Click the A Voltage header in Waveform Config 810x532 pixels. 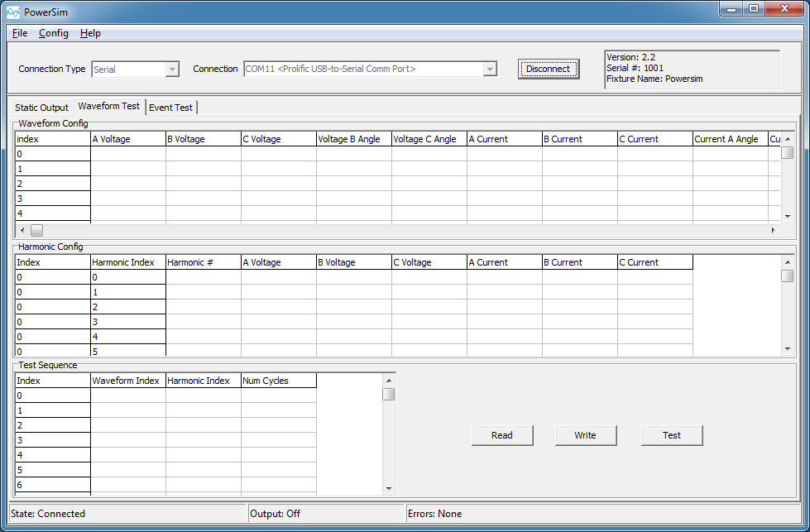pyautogui.click(x=128, y=139)
